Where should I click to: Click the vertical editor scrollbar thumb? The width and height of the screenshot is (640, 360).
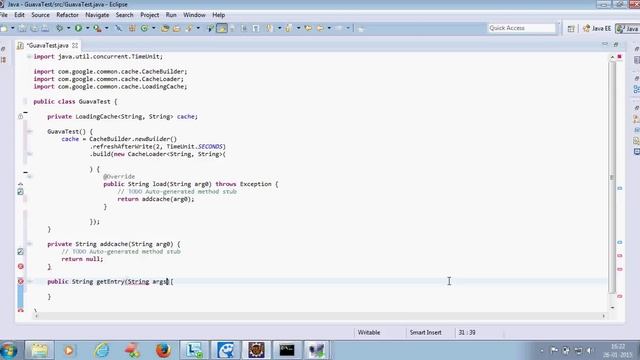point(612,177)
